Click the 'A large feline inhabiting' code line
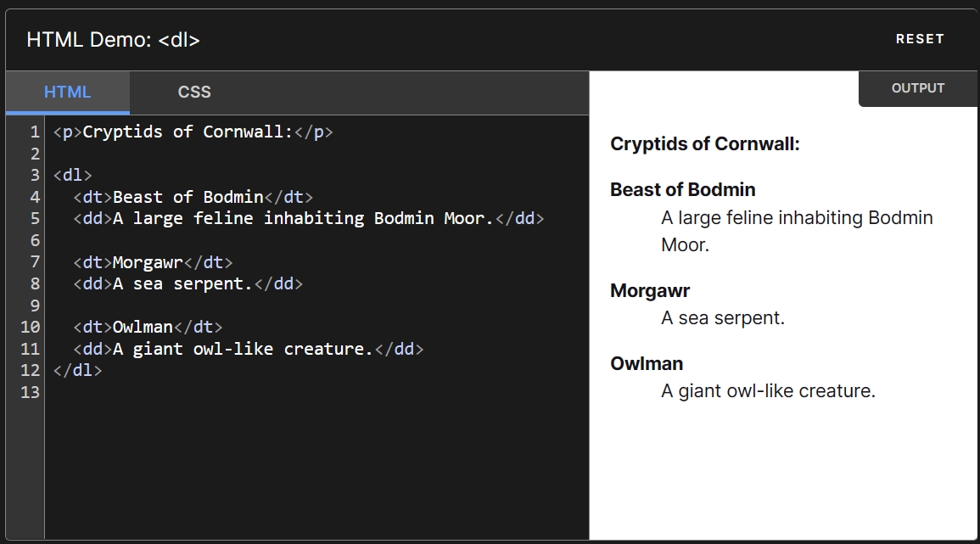Screen dimensions: 980x544 [x=303, y=219]
